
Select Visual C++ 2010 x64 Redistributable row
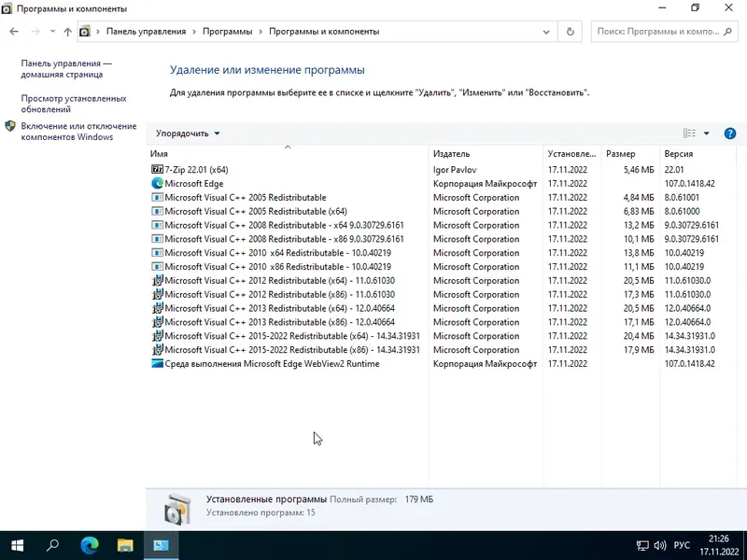441,252
